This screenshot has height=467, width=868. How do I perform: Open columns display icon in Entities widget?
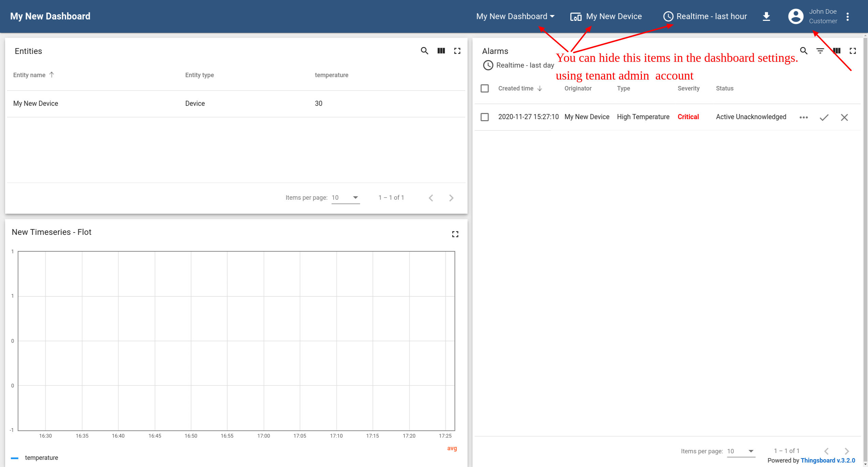click(x=441, y=51)
